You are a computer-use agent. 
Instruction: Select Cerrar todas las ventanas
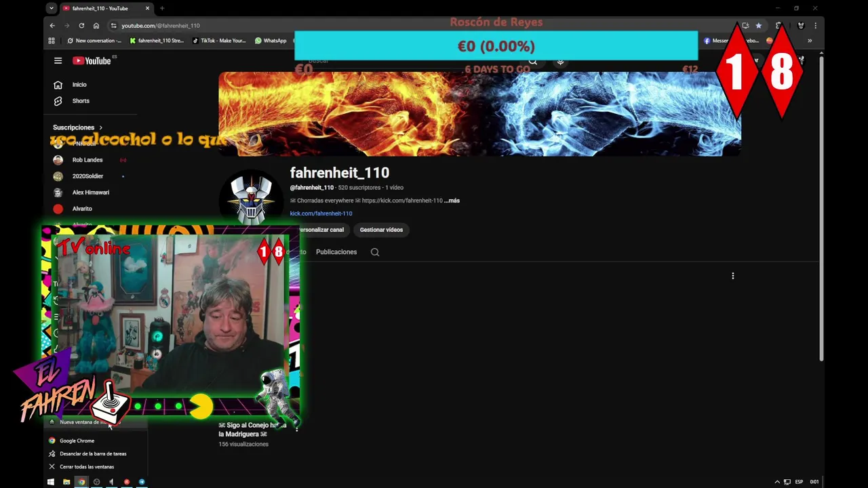[x=94, y=466]
